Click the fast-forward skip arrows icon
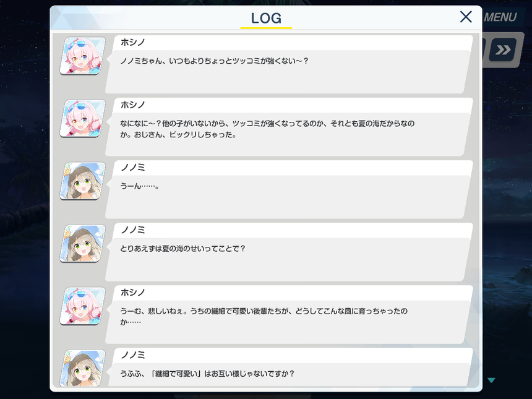532x399 pixels. 503,50
